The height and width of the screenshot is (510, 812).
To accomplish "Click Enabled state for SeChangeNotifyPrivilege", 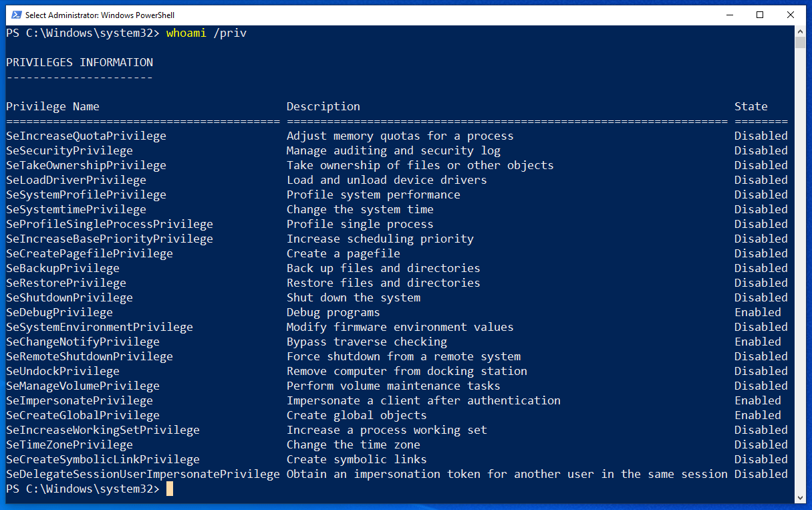I will tap(757, 342).
